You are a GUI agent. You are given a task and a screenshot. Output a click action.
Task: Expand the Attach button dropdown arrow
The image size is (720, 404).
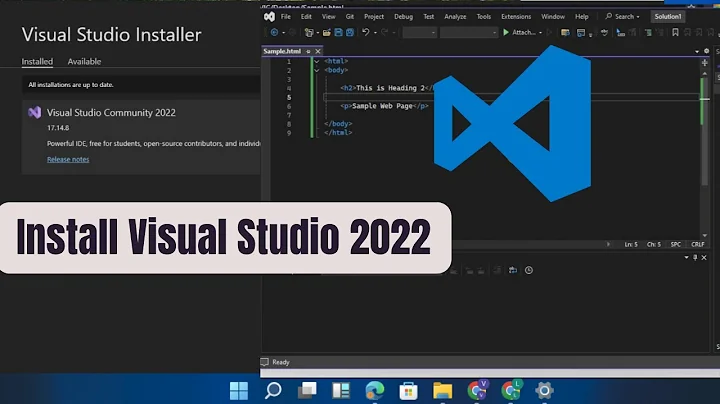pyautogui.click(x=540, y=33)
